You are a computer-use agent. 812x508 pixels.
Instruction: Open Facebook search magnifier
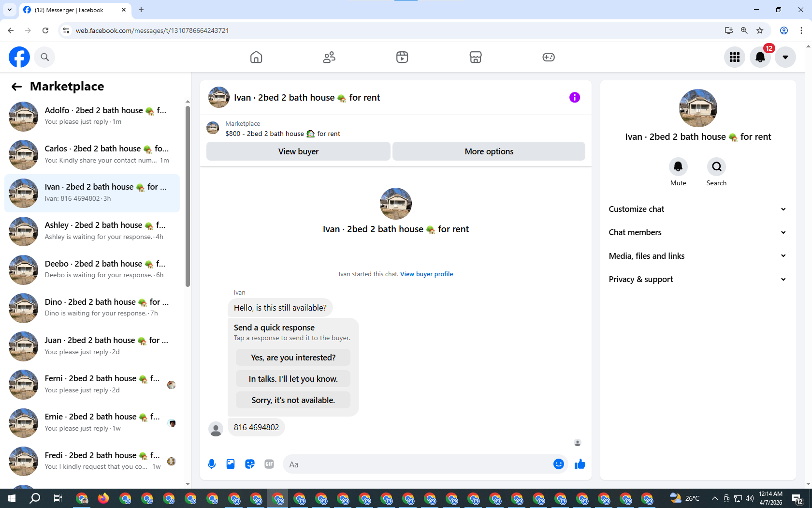[44, 57]
